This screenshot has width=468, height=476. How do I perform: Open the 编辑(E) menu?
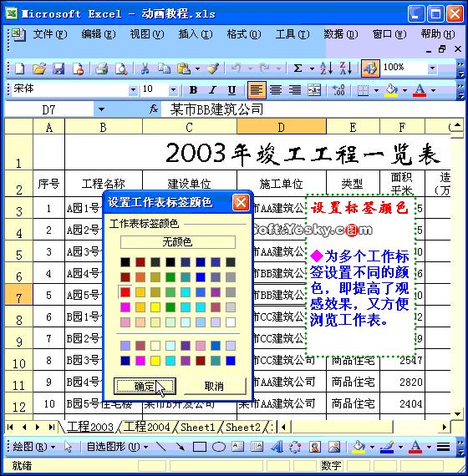coord(99,34)
